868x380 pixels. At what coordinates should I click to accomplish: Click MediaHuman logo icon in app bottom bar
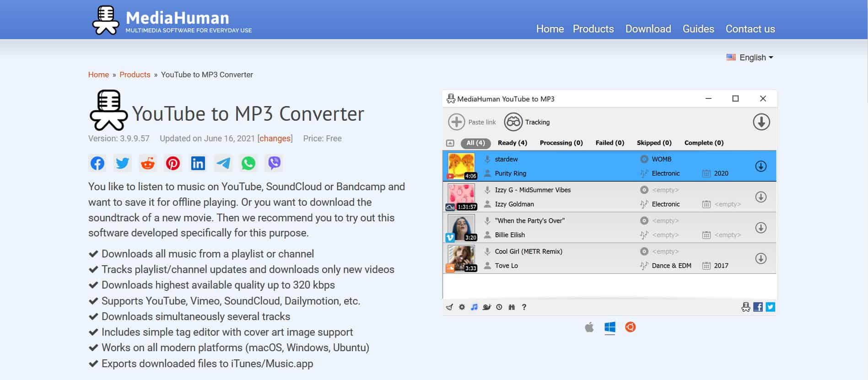click(746, 307)
